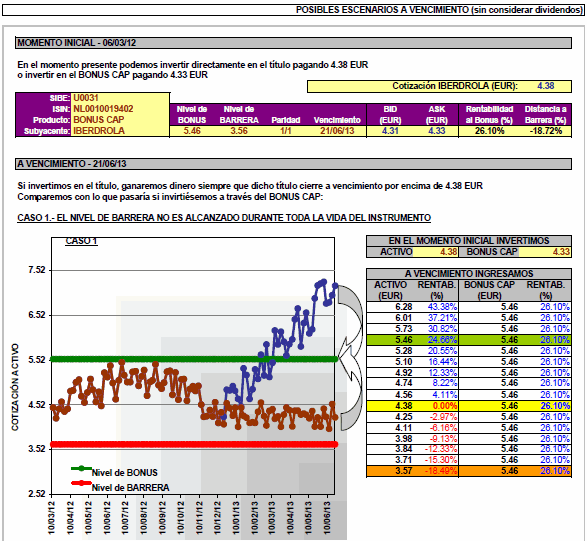587x541 pixels.
Task: Select the Nivel de BONUS value 5.46
Action: tap(192, 131)
